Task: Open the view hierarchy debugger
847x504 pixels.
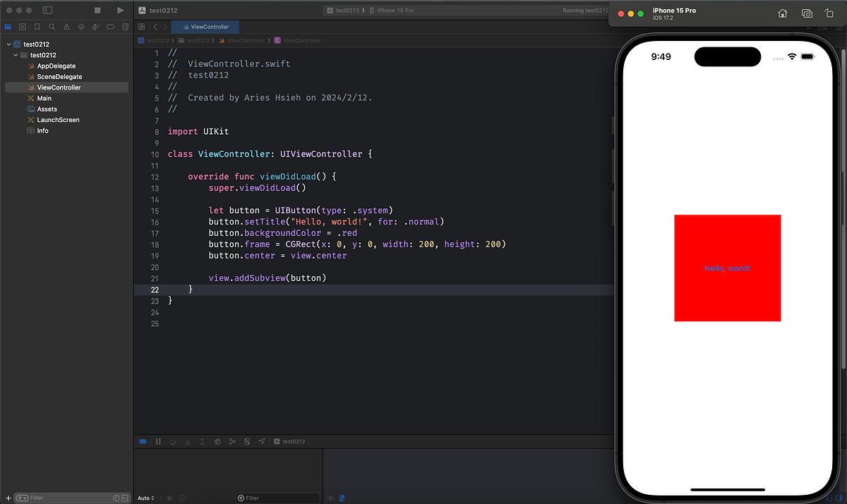Action: (x=217, y=441)
